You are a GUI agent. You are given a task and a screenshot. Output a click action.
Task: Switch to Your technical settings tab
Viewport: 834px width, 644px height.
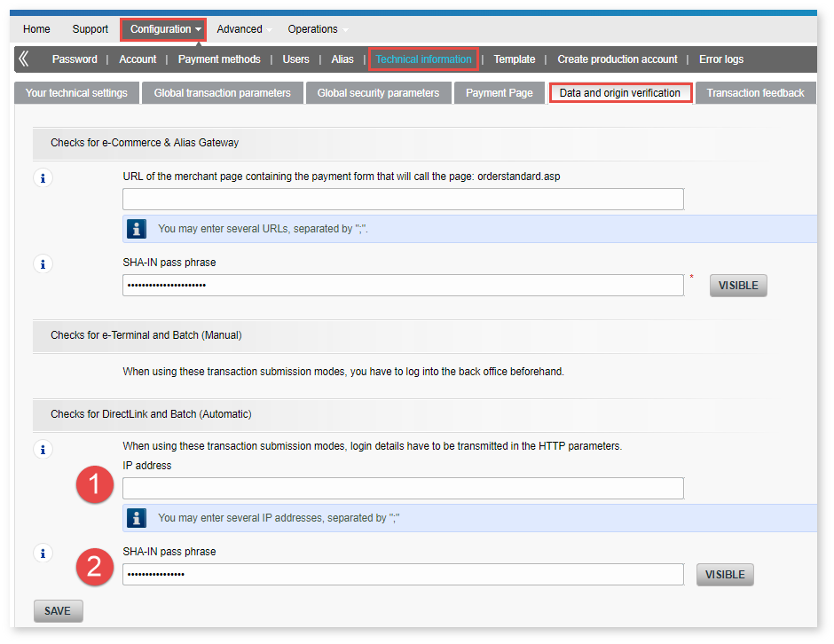[76, 93]
